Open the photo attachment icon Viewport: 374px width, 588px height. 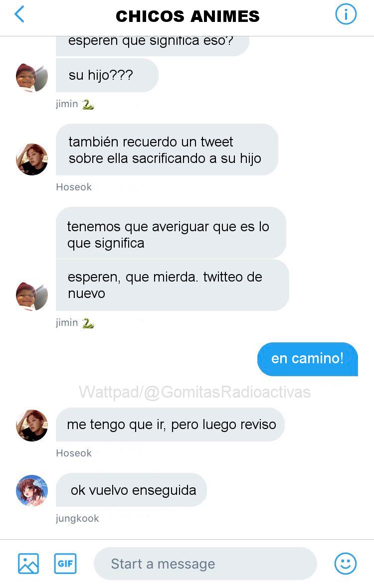pyautogui.click(x=28, y=563)
